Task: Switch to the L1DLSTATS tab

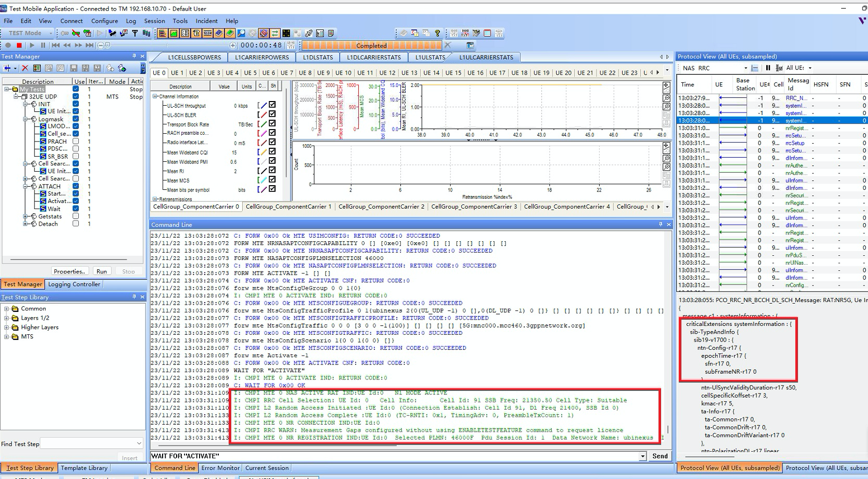Action: click(318, 57)
